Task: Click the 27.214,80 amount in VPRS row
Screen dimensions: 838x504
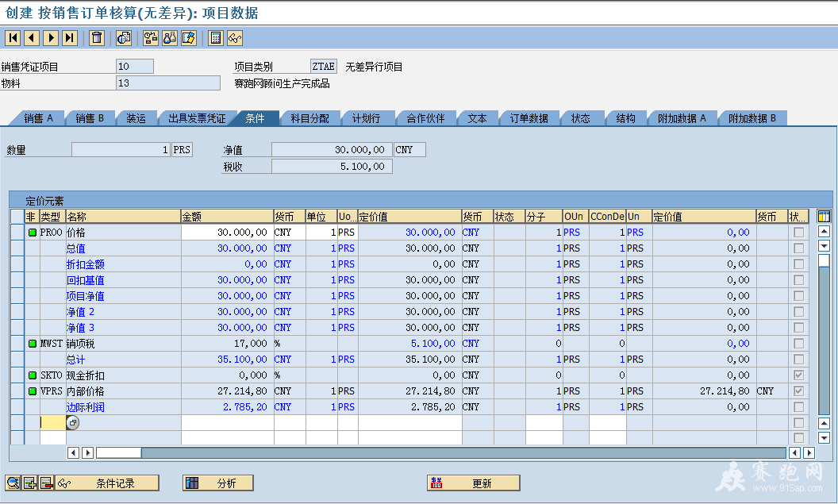Action: tap(228, 391)
